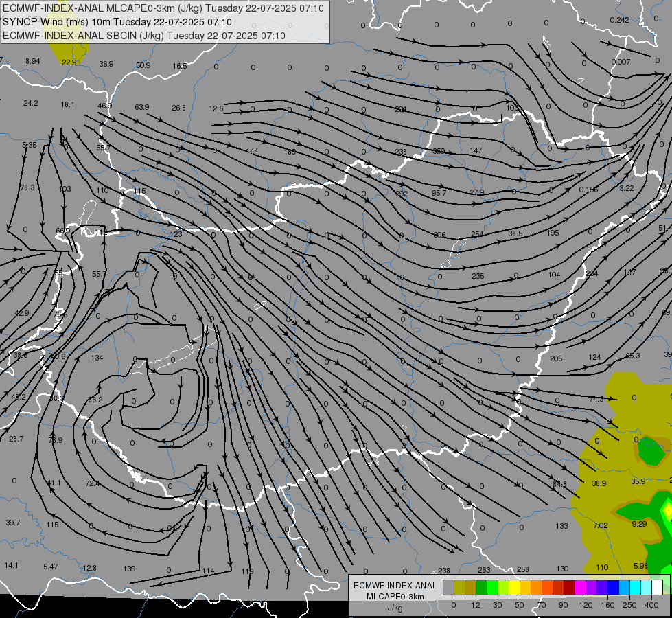Click the map value 7.02

(x=601, y=525)
